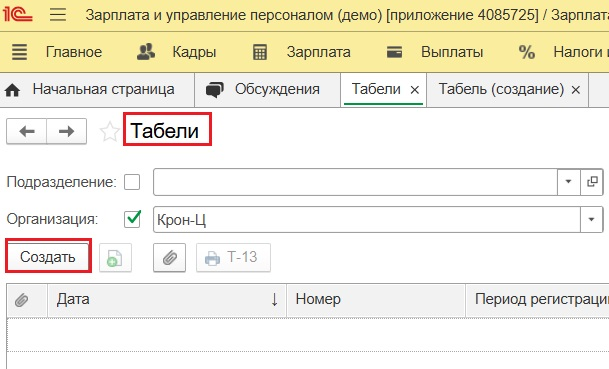Click the percent icon for Налоги
Image resolution: width=609 pixels, height=369 pixels.
click(527, 52)
